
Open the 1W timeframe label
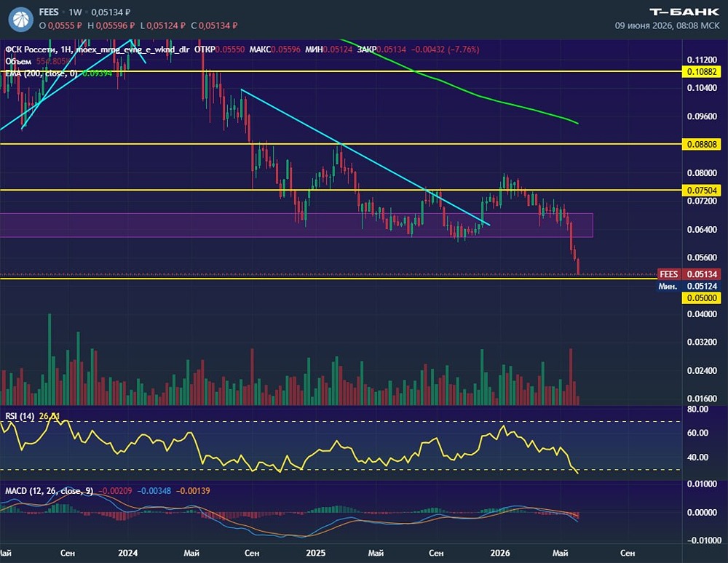(75, 12)
